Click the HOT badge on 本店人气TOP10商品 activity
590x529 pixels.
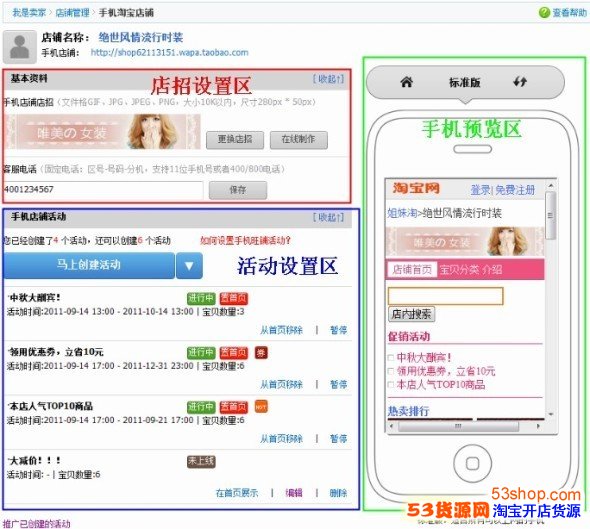pos(261,407)
